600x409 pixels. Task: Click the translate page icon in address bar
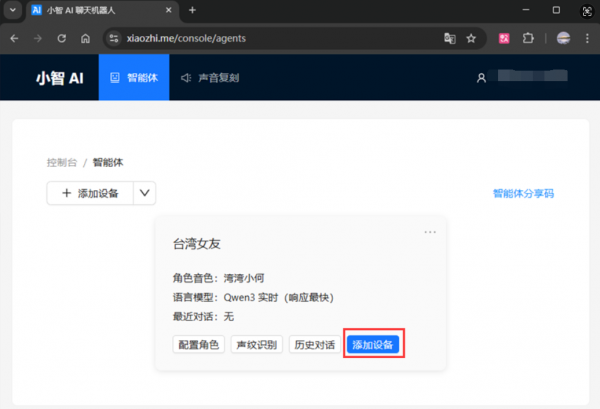pos(450,39)
